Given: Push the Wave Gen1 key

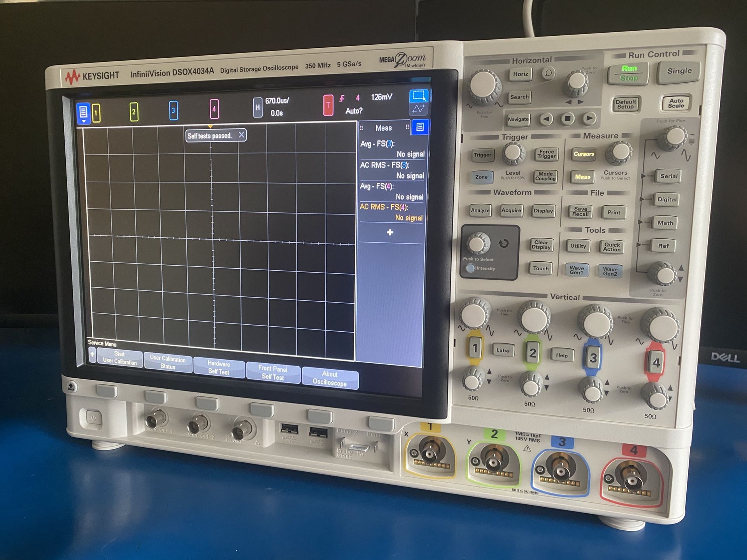Looking at the screenshot, I should click(577, 270).
